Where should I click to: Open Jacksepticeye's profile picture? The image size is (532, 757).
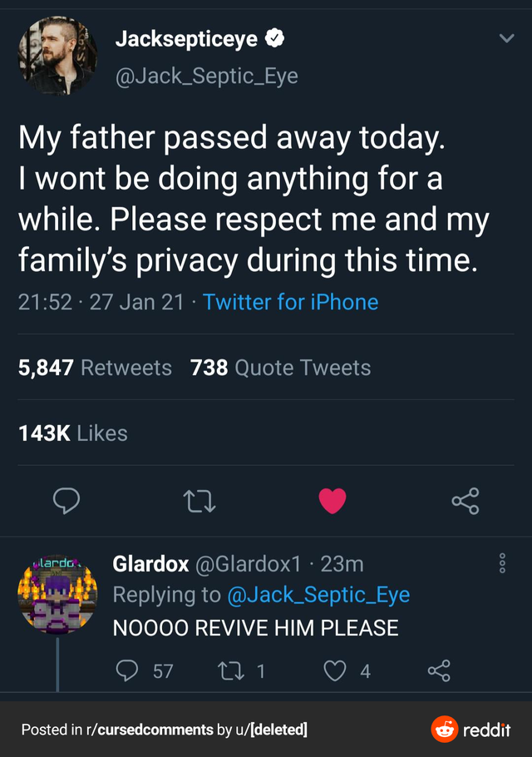tap(57, 56)
